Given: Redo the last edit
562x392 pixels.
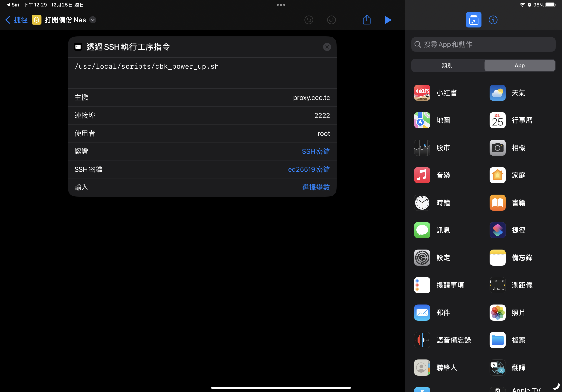Looking at the screenshot, I should (x=331, y=20).
